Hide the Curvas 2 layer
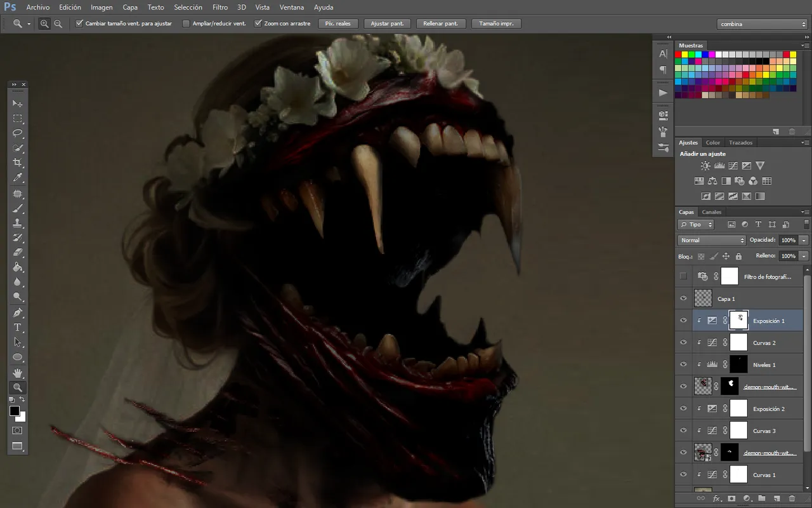 click(683, 342)
